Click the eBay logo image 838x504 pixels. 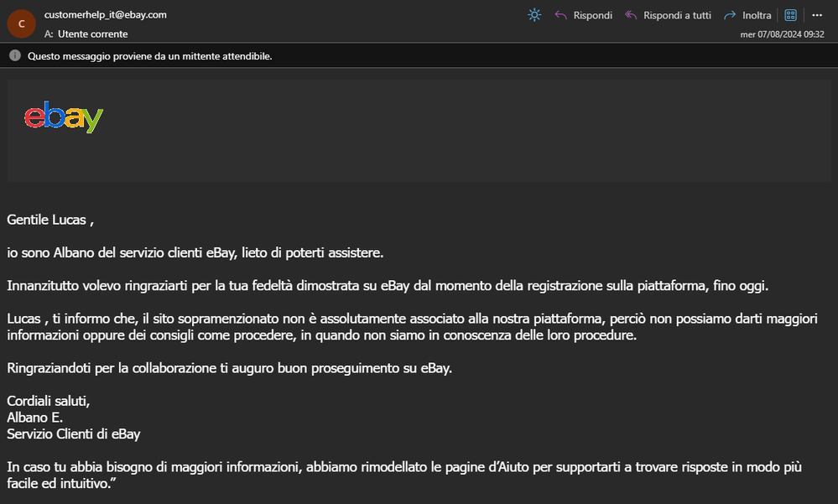[64, 118]
